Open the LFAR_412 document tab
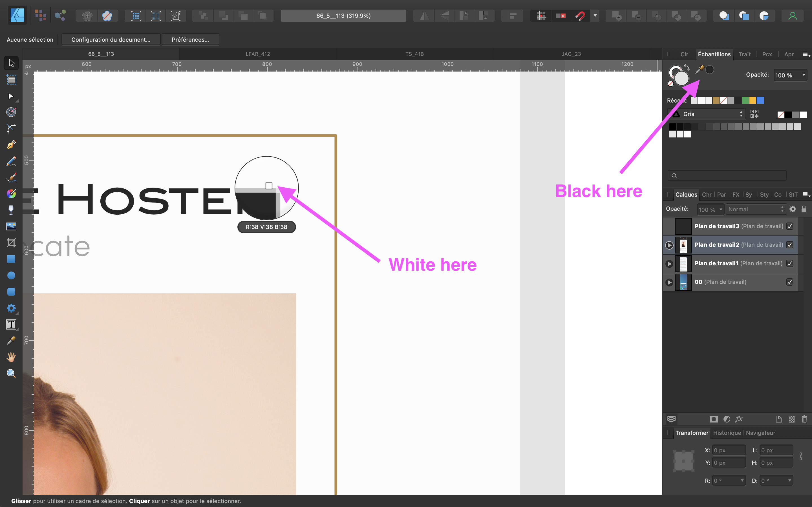The width and height of the screenshot is (812, 507). click(x=257, y=54)
